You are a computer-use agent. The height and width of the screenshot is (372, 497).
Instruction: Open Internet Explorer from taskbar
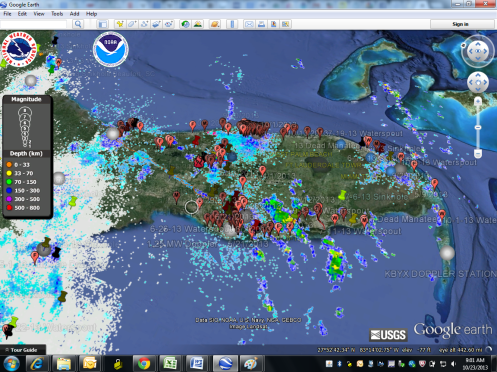pos(36,364)
